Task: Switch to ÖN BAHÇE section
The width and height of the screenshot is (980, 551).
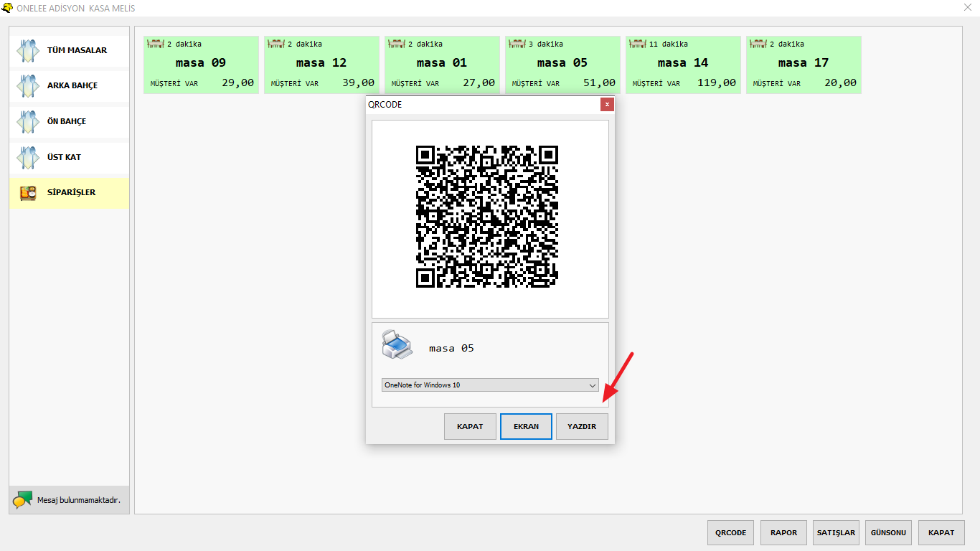Action: [69, 122]
